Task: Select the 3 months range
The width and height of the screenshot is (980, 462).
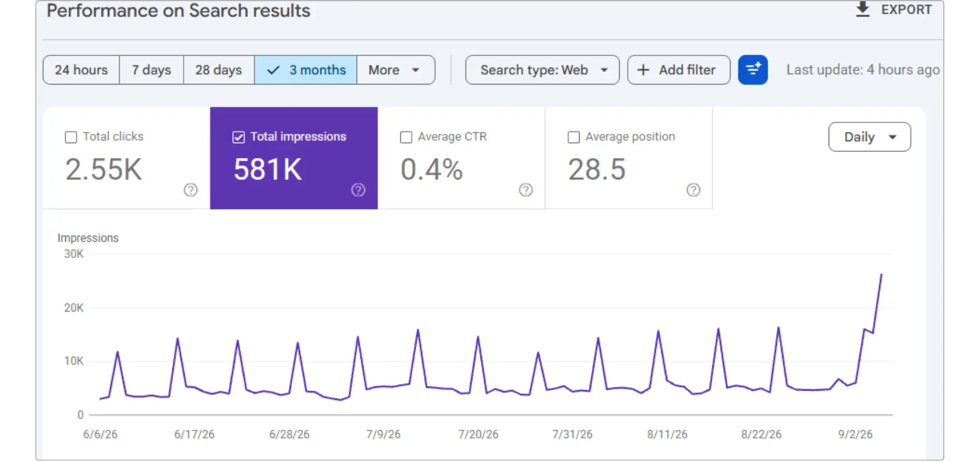Action: click(305, 70)
